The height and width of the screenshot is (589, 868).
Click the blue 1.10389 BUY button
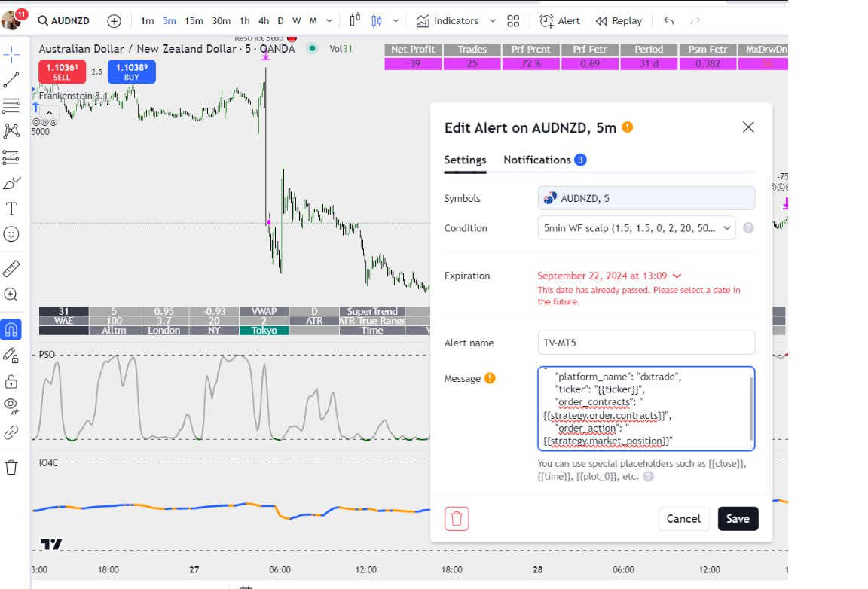click(132, 72)
